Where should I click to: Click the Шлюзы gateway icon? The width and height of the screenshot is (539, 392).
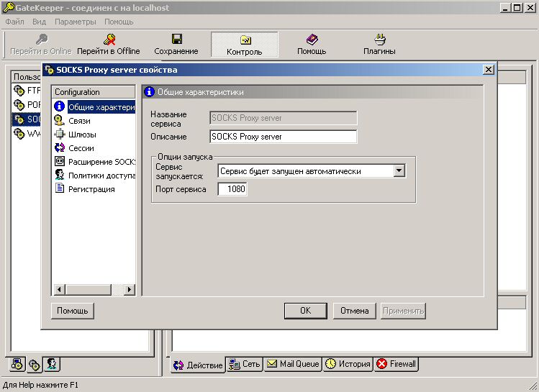[60, 134]
